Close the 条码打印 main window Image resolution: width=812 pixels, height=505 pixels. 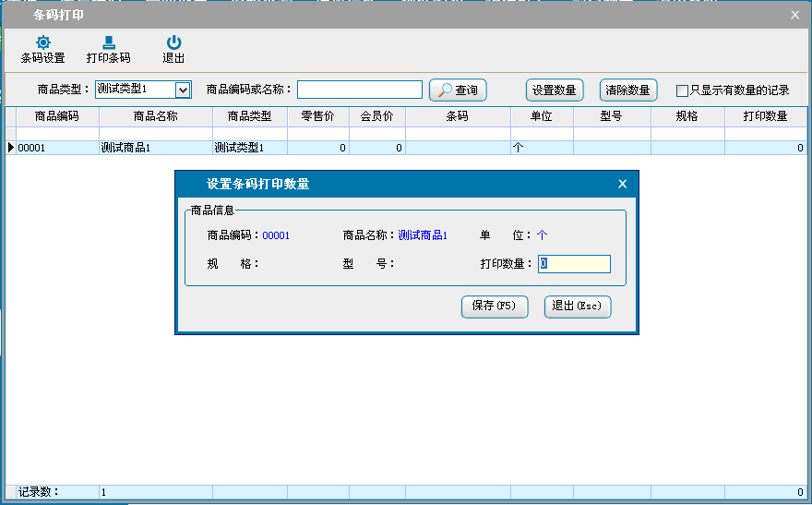(x=795, y=14)
